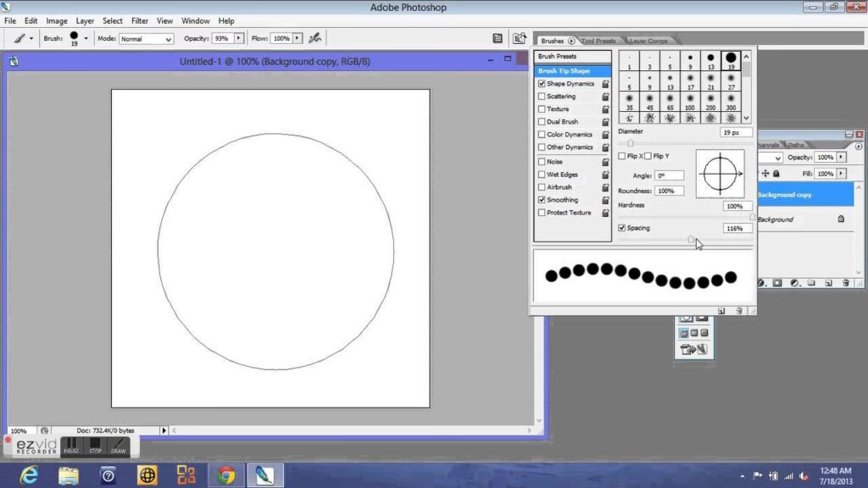This screenshot has width=868, height=488.
Task: Uncheck the Smoothing option
Action: 542,200
